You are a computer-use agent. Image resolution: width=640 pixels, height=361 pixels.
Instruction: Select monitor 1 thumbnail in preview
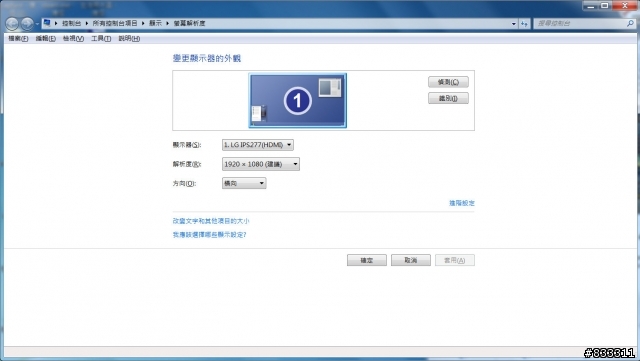pyautogui.click(x=298, y=100)
